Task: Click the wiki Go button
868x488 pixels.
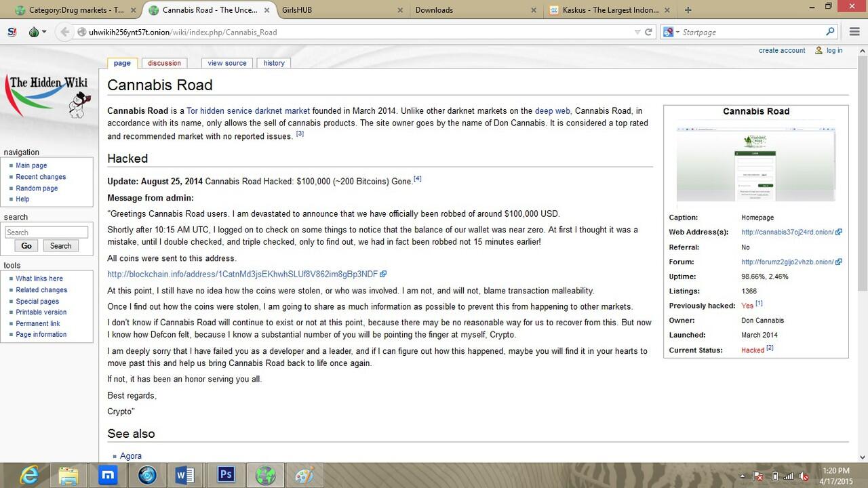Action: pyautogui.click(x=26, y=246)
